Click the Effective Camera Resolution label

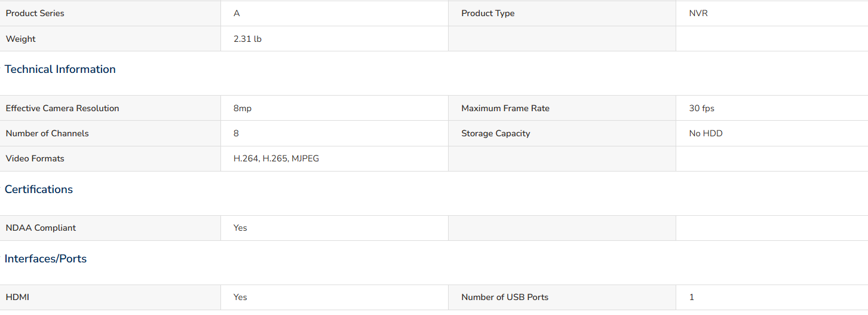(x=62, y=108)
